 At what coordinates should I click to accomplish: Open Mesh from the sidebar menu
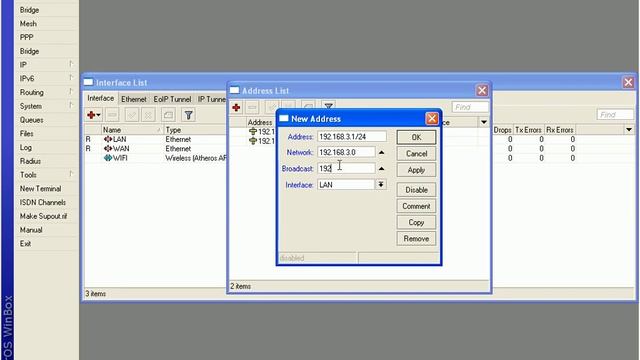coord(28,24)
